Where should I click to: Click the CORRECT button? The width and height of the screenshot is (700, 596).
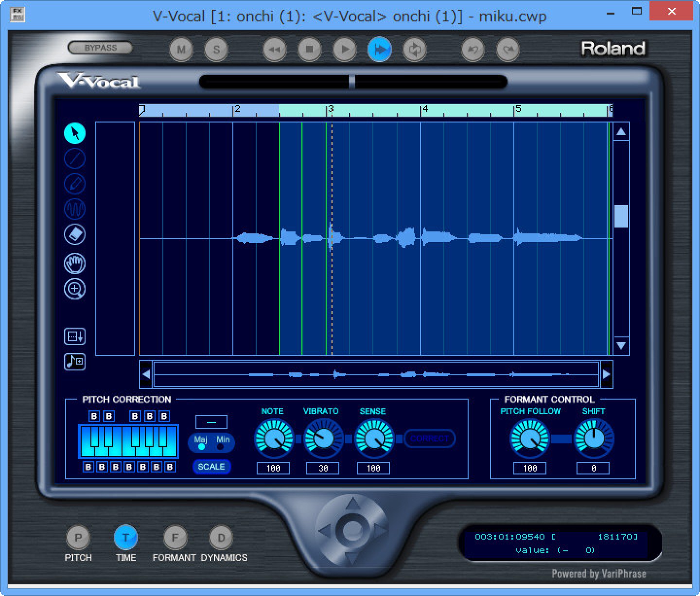(x=429, y=438)
